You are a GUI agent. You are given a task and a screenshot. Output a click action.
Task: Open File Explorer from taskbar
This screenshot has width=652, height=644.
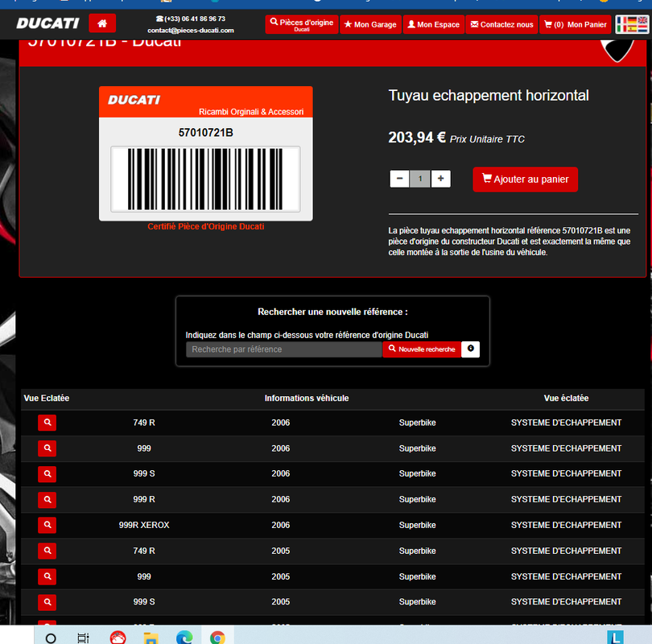click(151, 638)
